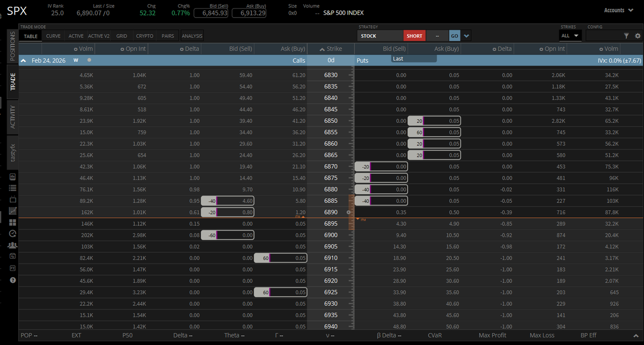Click the IVx 0.0% (±7.67) label

pos(619,61)
